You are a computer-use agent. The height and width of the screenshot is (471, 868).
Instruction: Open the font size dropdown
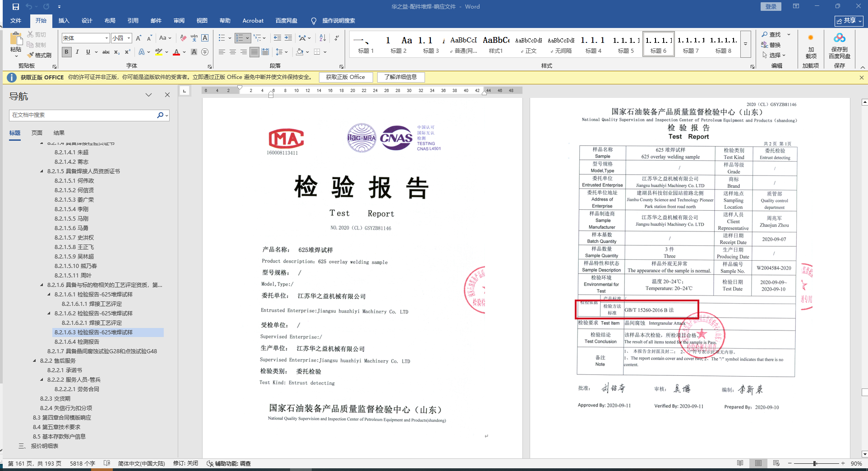click(129, 38)
